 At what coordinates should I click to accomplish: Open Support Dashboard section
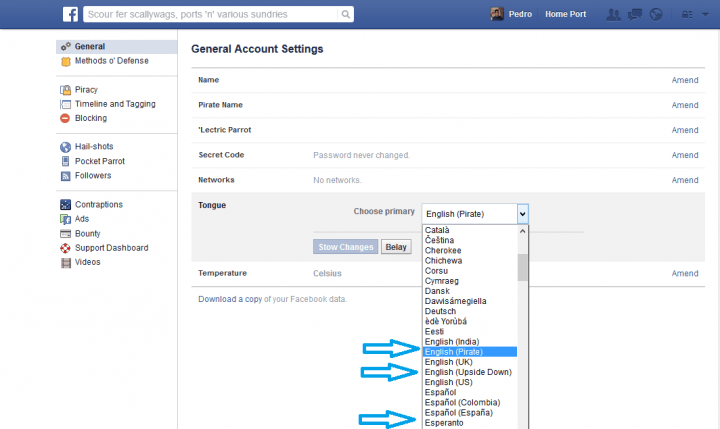click(112, 248)
